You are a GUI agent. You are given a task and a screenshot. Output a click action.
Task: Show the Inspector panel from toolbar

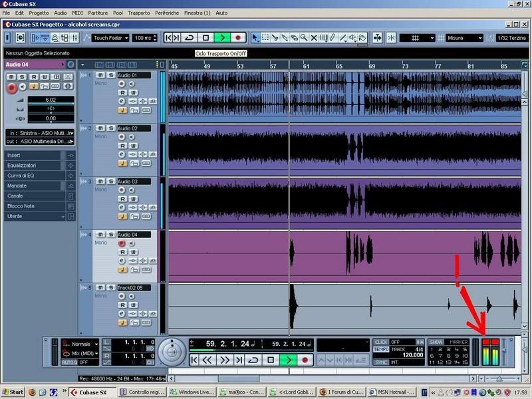point(35,38)
